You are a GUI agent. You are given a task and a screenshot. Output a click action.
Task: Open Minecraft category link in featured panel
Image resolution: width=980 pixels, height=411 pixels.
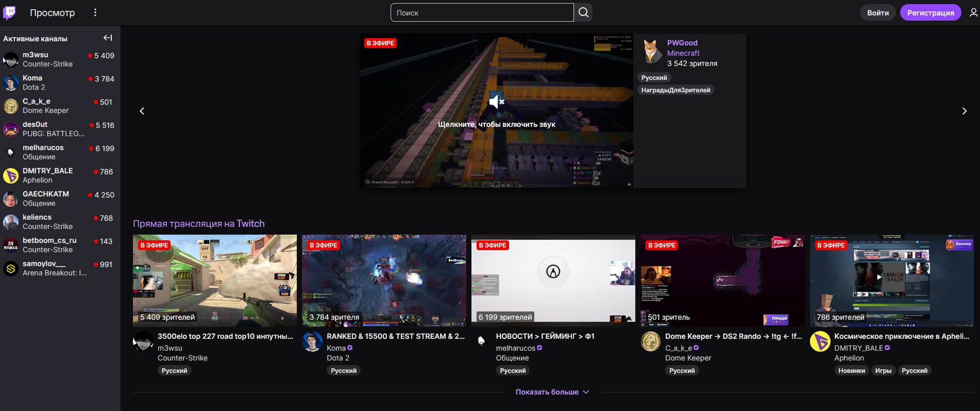point(683,53)
